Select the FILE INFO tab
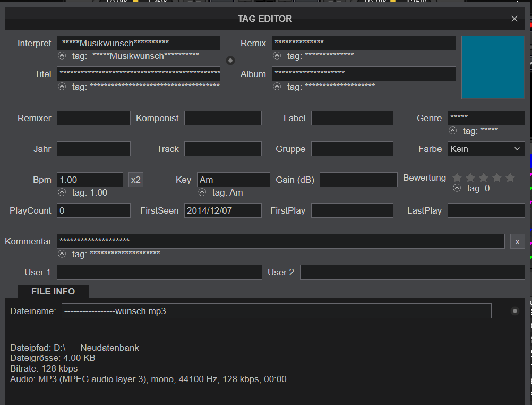This screenshot has width=532, height=405. coord(53,291)
